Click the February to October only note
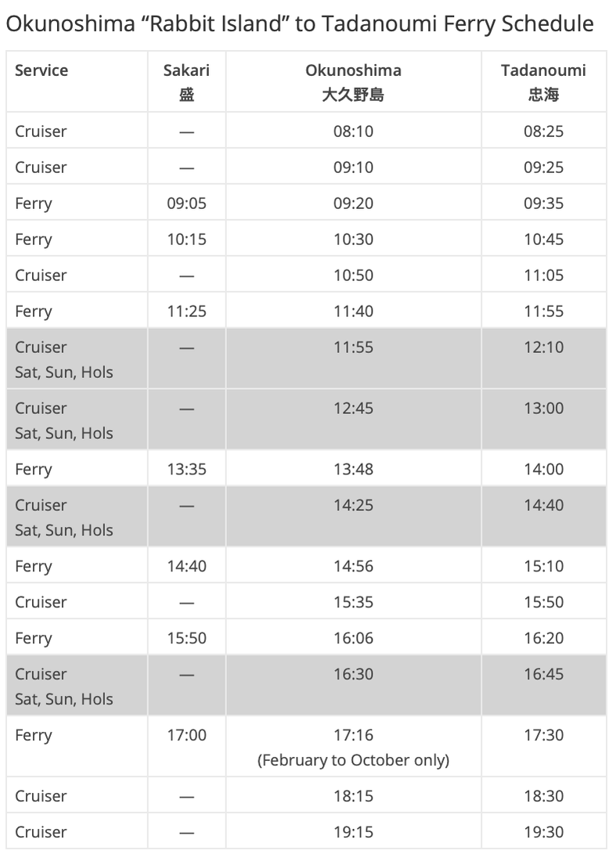This screenshot has height=854, width=616. (354, 760)
